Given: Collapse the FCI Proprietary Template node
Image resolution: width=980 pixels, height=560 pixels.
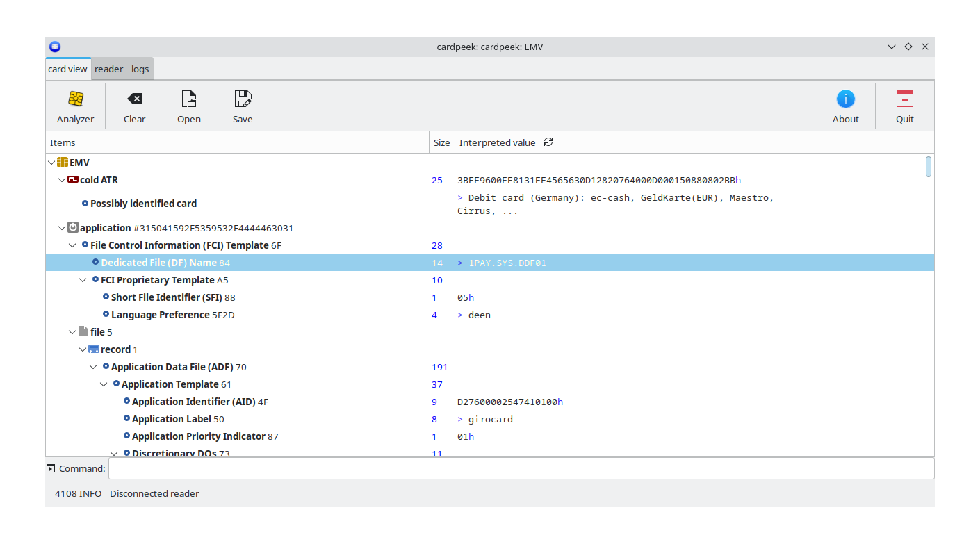Looking at the screenshot, I should pos(83,280).
